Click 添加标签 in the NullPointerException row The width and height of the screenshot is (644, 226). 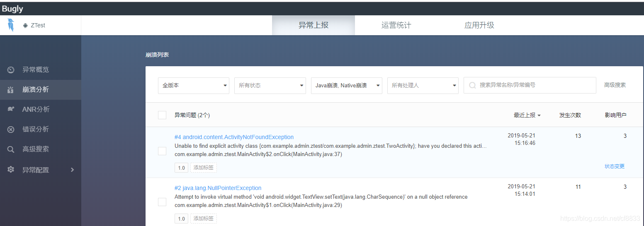pyautogui.click(x=204, y=219)
